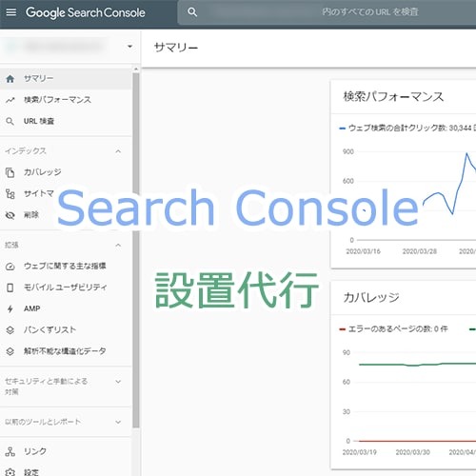Screen dimensions: 476x476
Task: Click the settings gear icon
Action: click(x=10, y=472)
